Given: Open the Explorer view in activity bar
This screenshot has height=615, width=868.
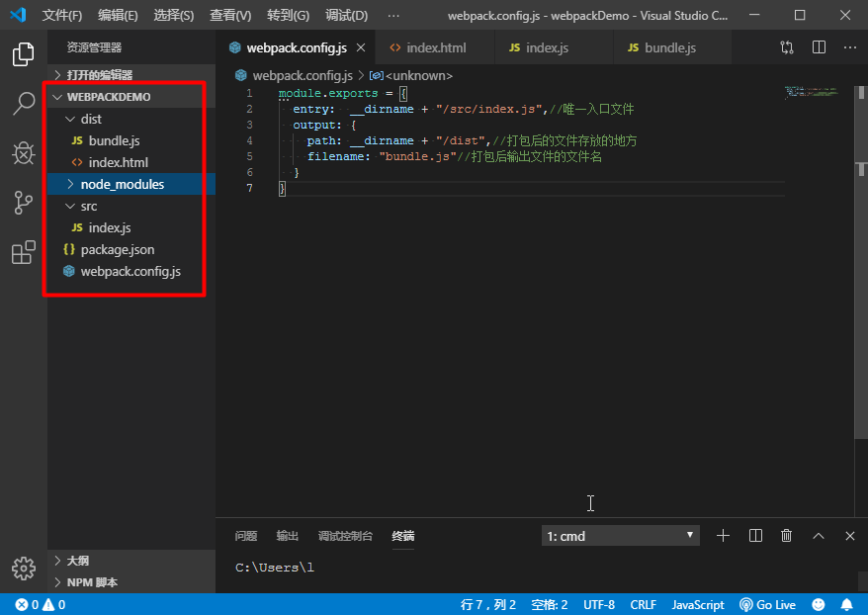Looking at the screenshot, I should (24, 54).
